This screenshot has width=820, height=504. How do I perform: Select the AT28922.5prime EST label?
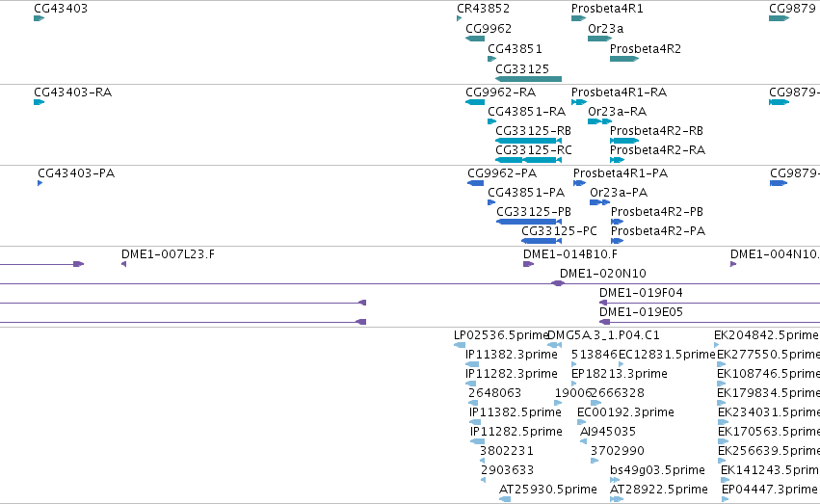(658, 490)
